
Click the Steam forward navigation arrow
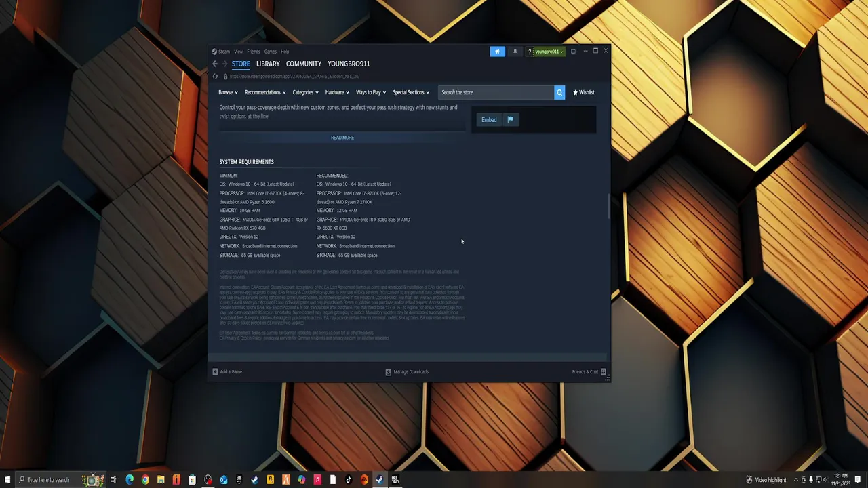coord(224,64)
